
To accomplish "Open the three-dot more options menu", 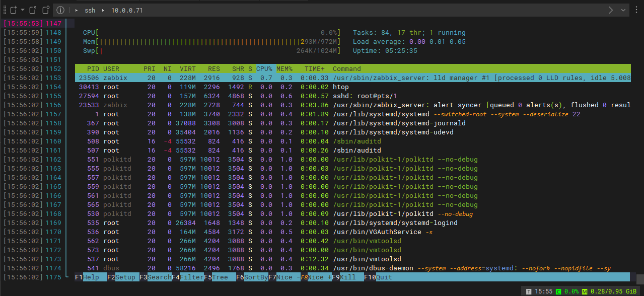I will pos(636,10).
